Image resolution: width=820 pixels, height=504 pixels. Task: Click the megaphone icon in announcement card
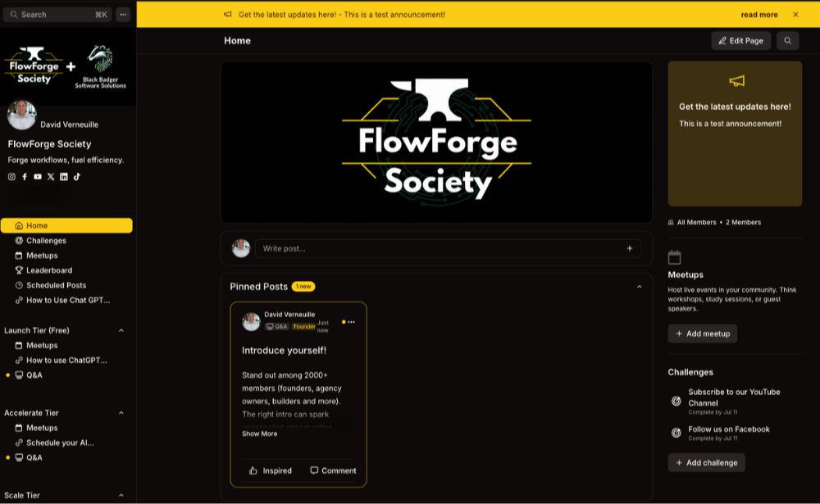tap(737, 81)
